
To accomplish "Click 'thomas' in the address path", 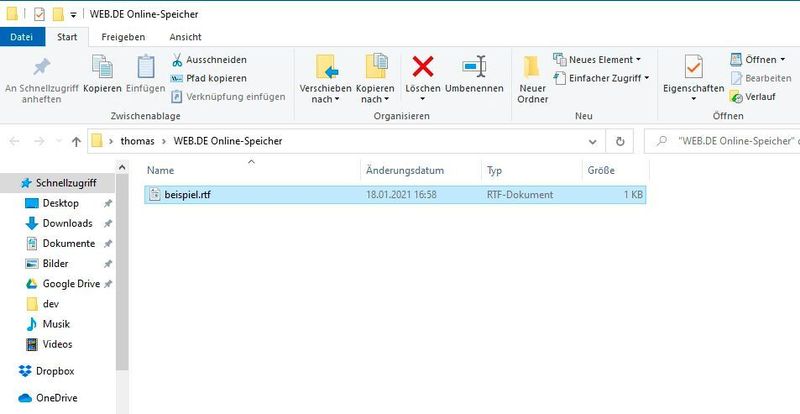I will [137, 141].
